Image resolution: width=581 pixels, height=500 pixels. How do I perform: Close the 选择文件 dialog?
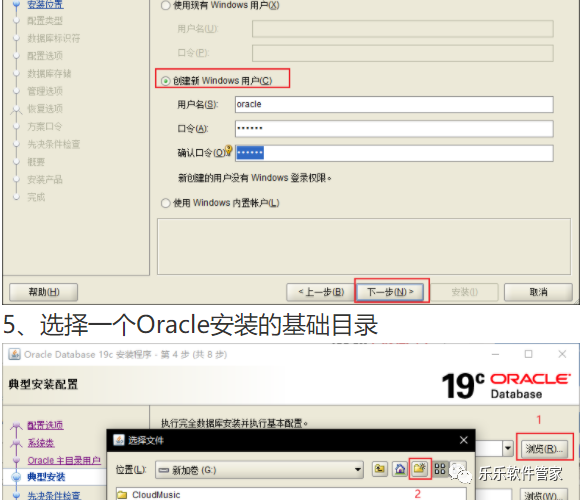click(463, 440)
